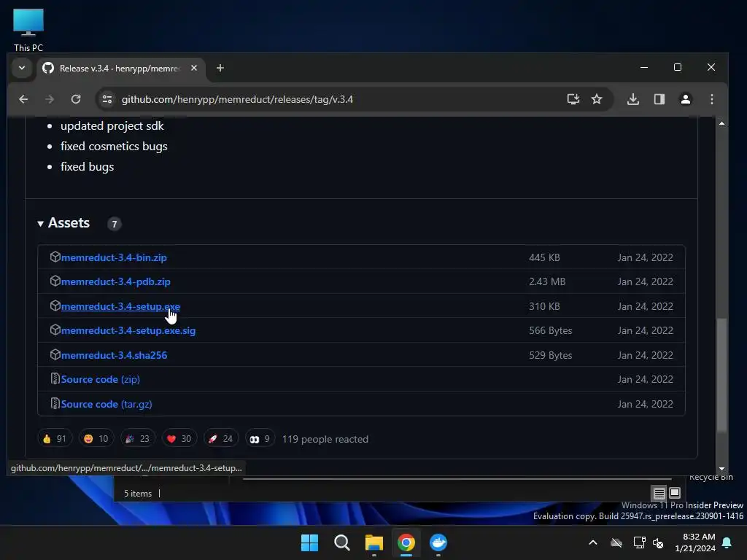
Task: Open Docker Desktop from taskbar
Action: click(438, 542)
